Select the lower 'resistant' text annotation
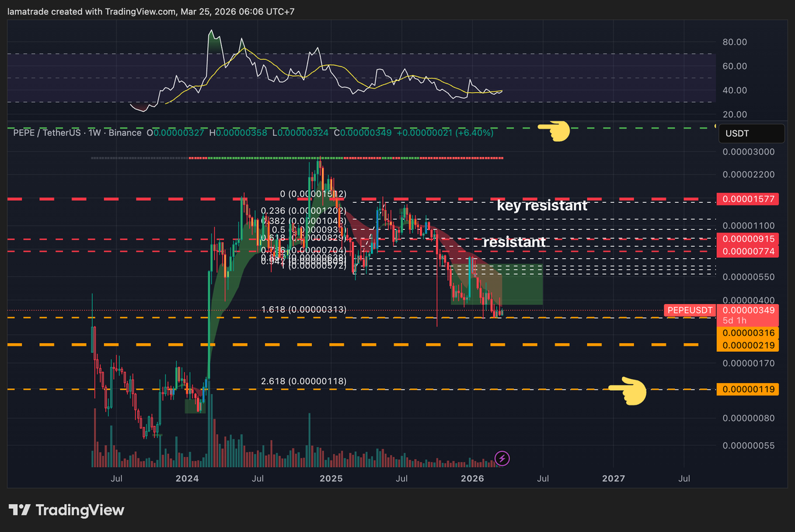This screenshot has height=532, width=795. point(514,242)
